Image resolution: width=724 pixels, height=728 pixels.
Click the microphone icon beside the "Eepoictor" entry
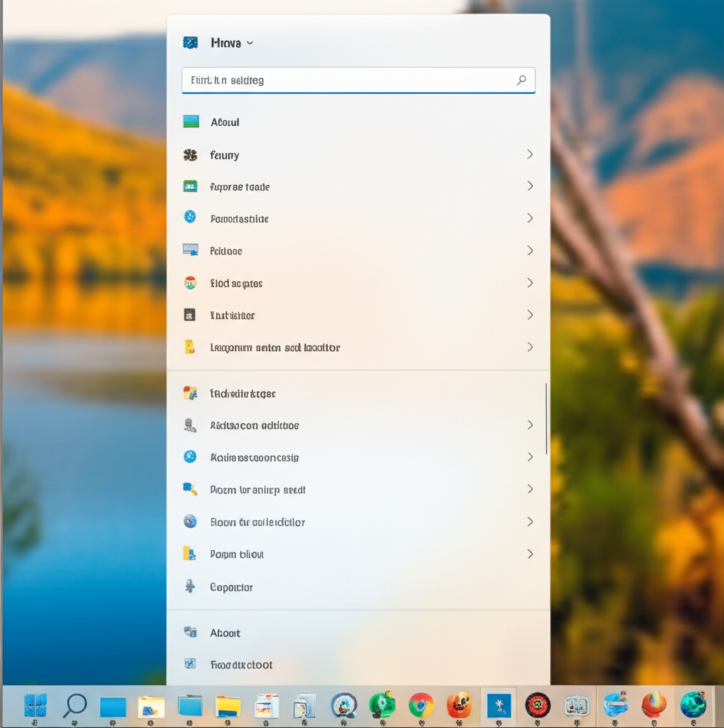[190, 587]
